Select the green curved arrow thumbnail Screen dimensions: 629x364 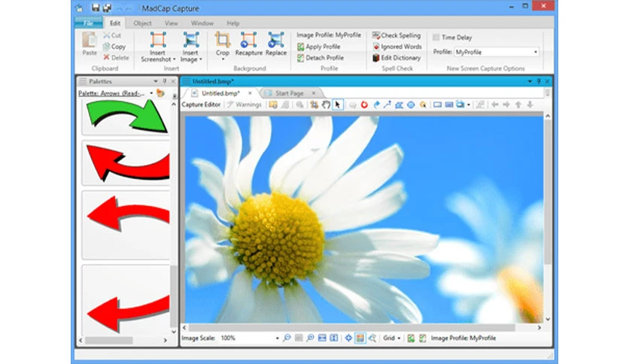126,117
